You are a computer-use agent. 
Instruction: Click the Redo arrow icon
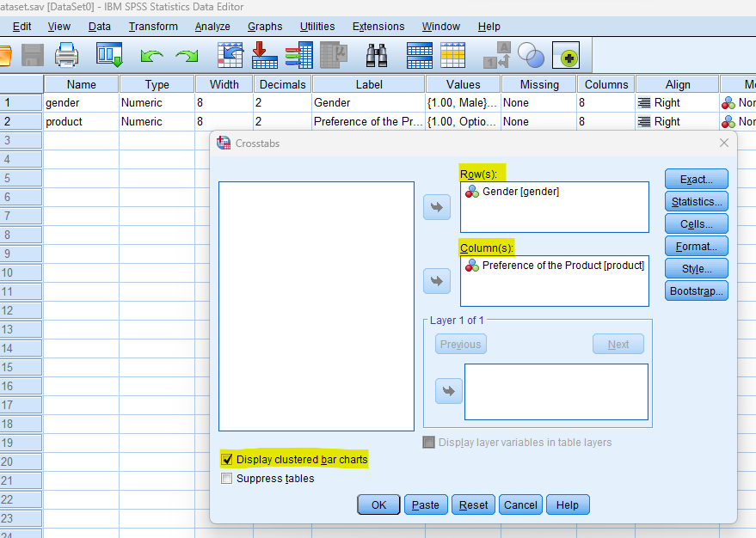pos(187,56)
